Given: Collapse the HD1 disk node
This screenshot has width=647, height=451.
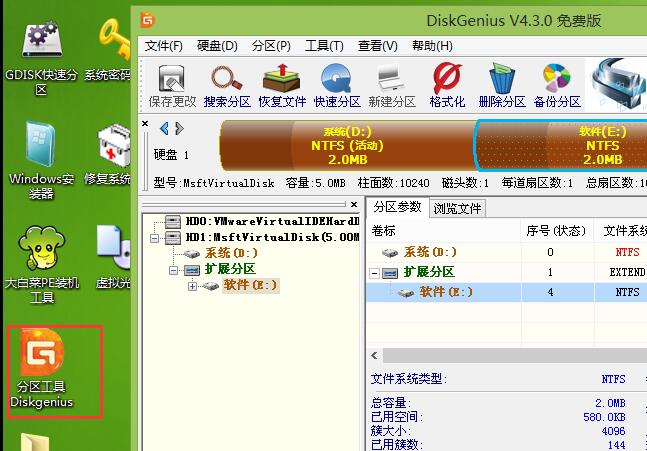Looking at the screenshot, I should 154,238.
